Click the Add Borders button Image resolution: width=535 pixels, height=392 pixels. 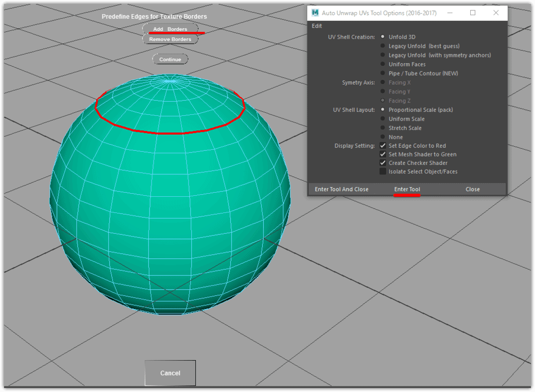tap(170, 29)
